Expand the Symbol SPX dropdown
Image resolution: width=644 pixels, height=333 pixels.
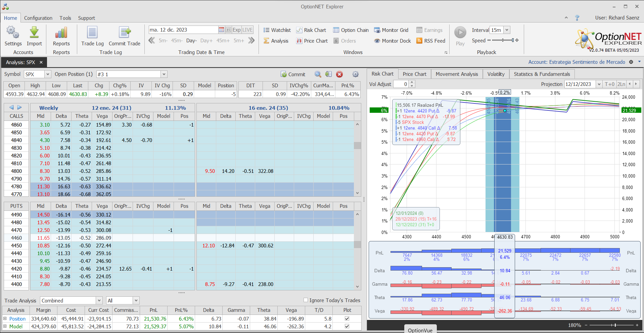48,74
